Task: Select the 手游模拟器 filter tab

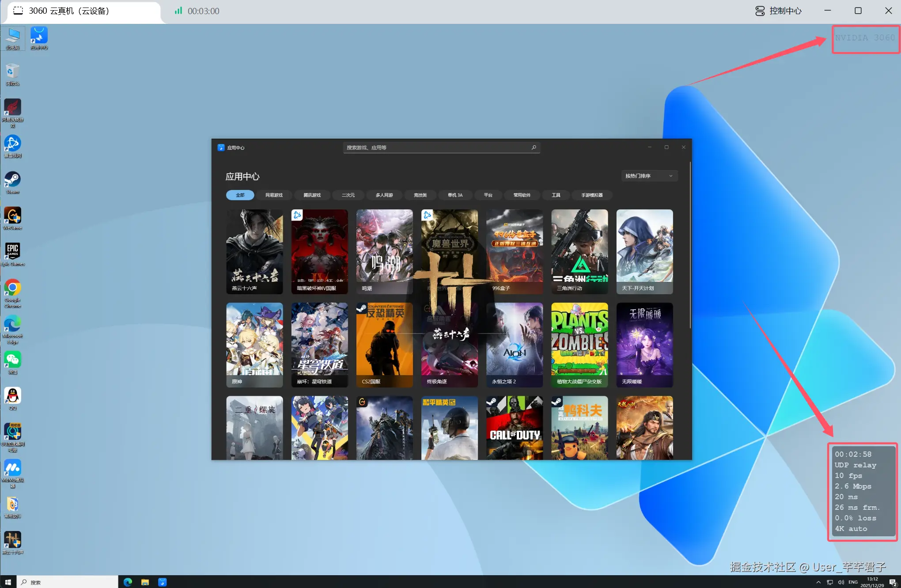Action: tap(592, 195)
